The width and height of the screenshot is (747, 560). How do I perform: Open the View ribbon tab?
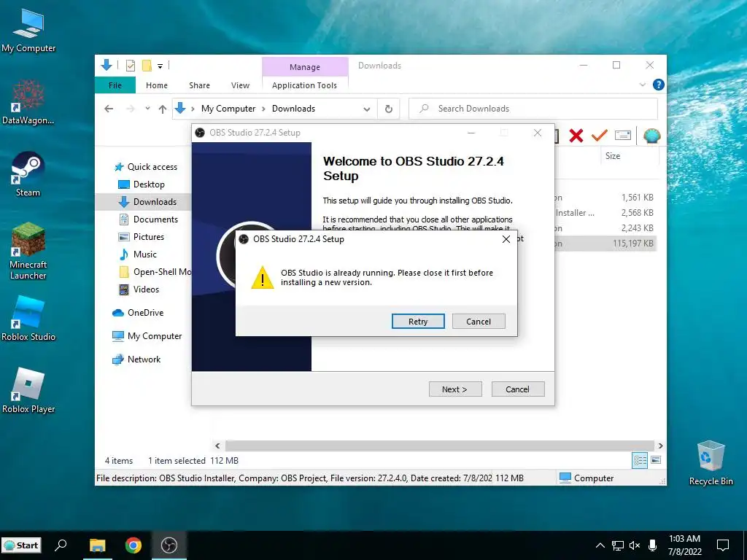tap(240, 85)
